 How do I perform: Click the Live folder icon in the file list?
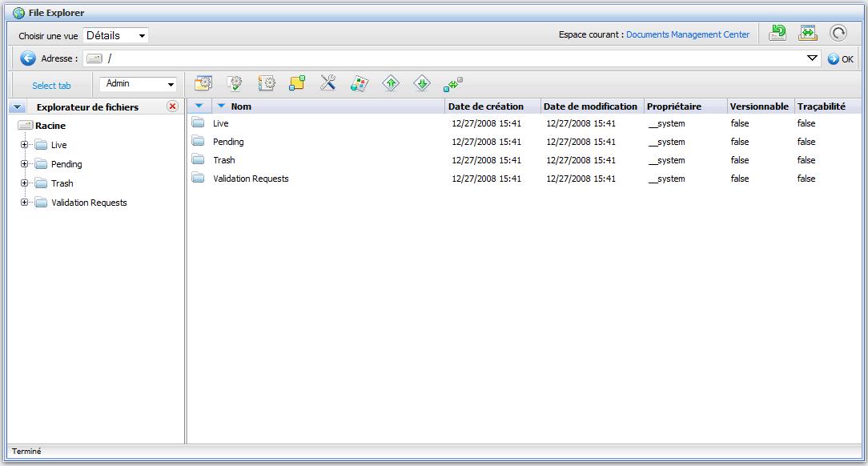[x=198, y=123]
